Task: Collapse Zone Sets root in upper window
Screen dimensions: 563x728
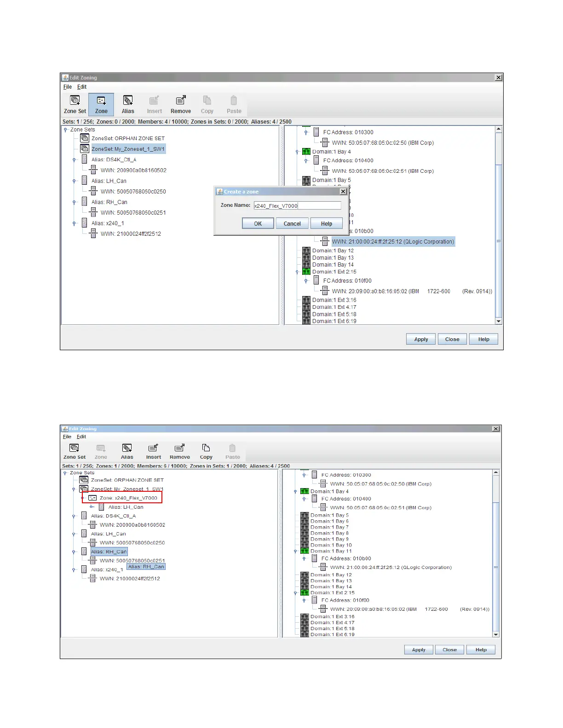Action: tap(65, 130)
